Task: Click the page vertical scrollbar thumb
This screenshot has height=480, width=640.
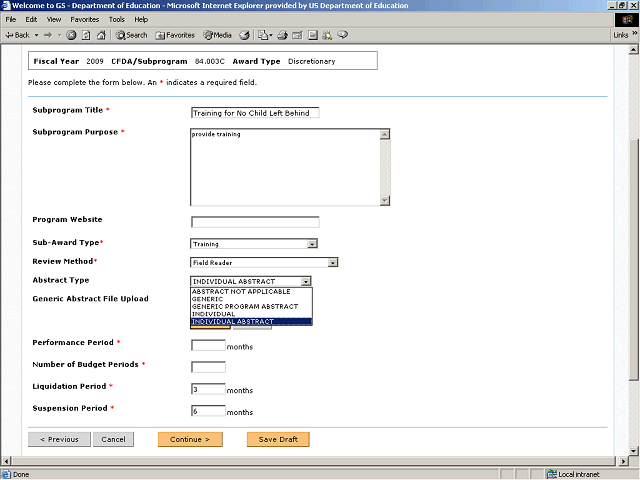Action: coord(633,260)
